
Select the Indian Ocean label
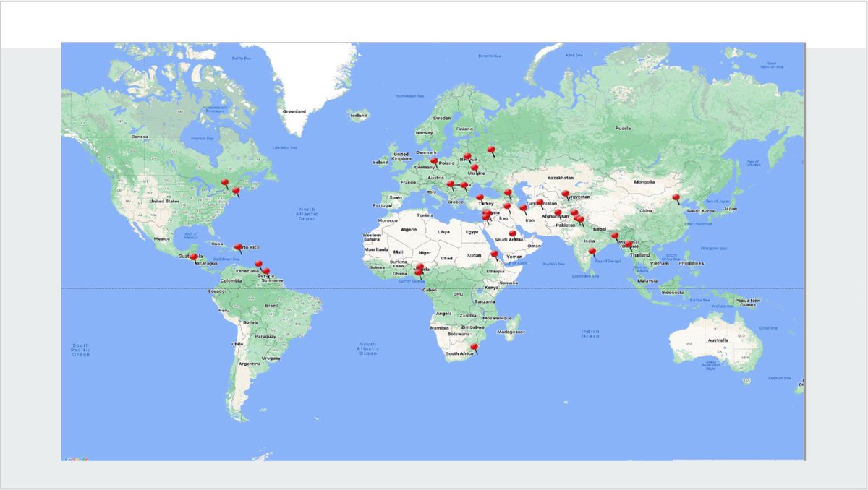pyautogui.click(x=590, y=333)
